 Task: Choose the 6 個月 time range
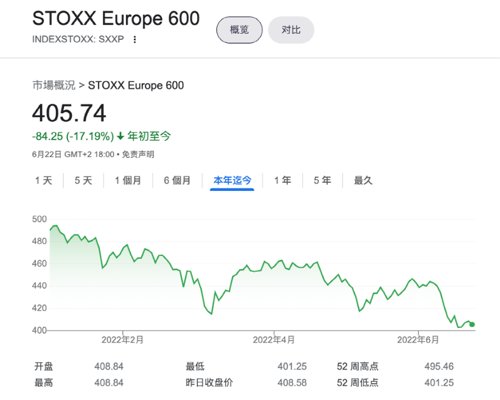tap(177, 180)
